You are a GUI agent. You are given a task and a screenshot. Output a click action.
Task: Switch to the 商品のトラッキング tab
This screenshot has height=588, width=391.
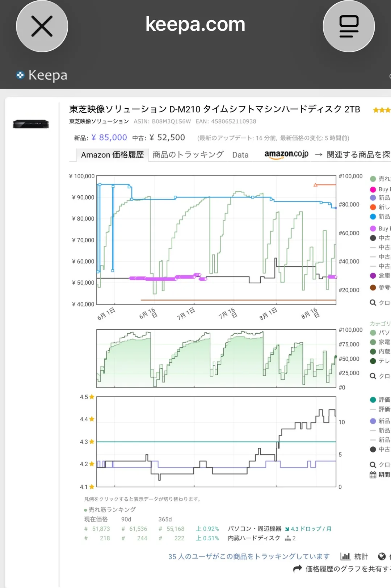pos(188,155)
